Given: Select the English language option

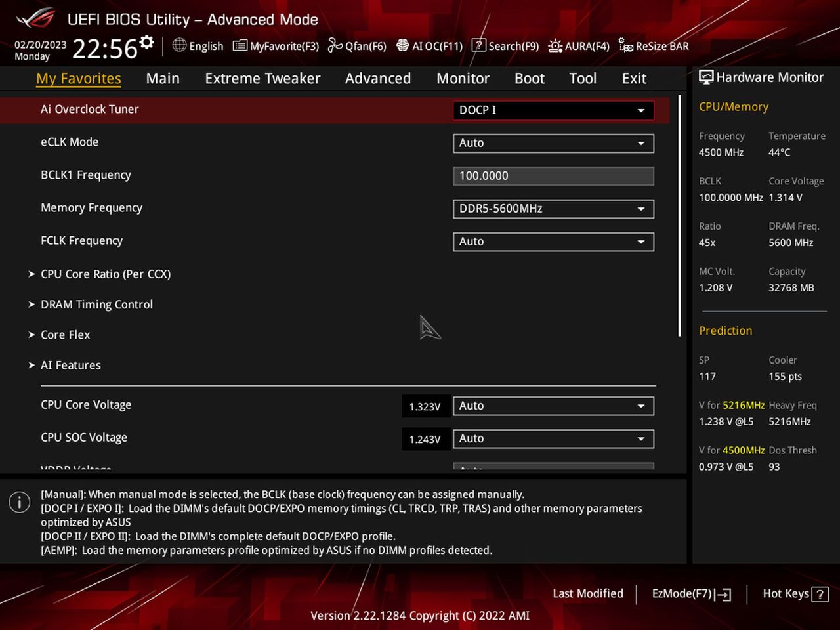Looking at the screenshot, I should (x=206, y=46).
